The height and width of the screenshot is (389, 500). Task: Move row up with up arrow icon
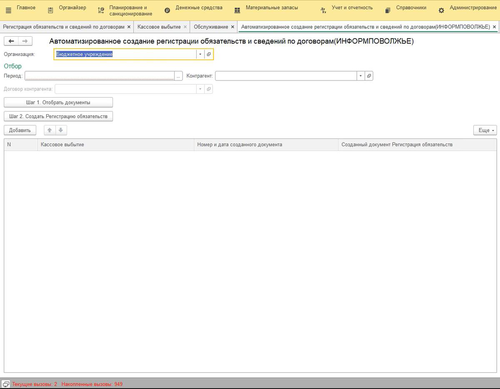[50, 130]
